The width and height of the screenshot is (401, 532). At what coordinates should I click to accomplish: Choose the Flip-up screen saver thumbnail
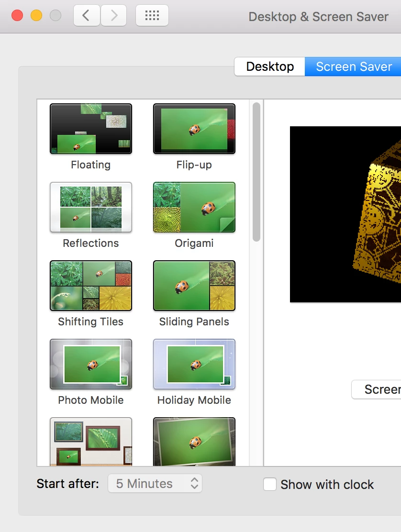point(194,129)
